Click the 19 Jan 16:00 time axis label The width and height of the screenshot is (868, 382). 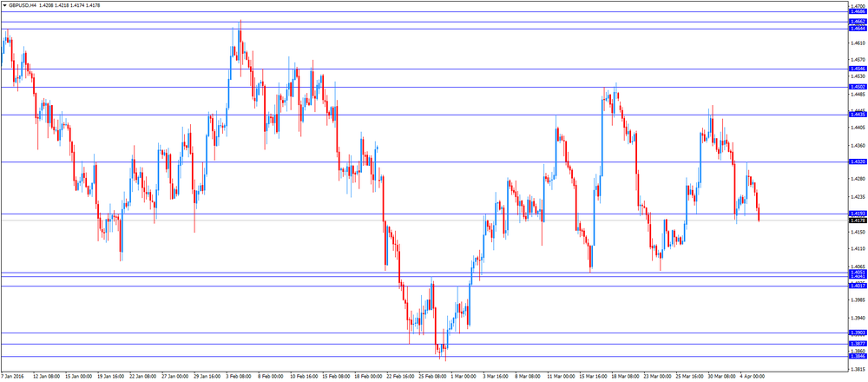(x=109, y=377)
